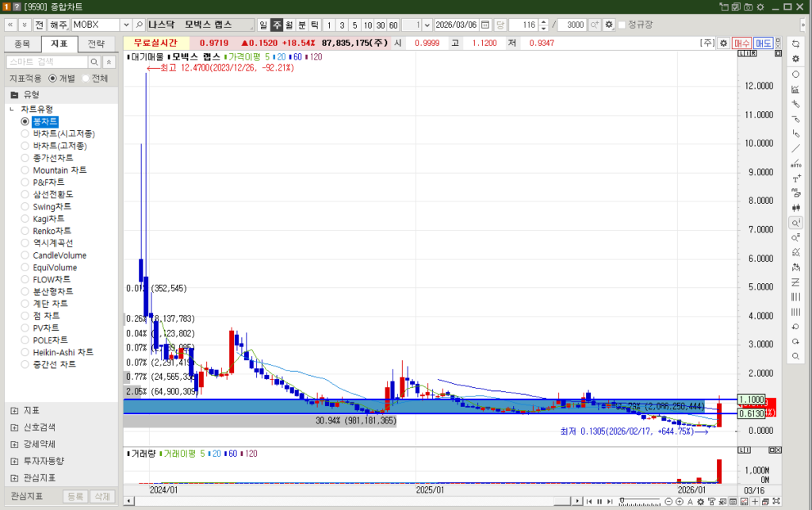The image size is (812, 510).
Task: Click the candlestick icon in right toolbar
Action: pyautogui.click(x=795, y=207)
